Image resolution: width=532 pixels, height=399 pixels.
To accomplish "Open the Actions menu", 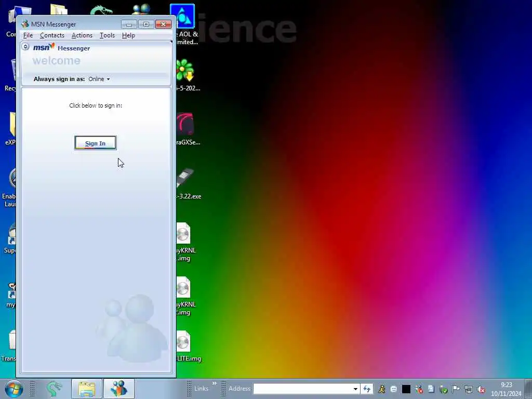I will [x=82, y=35].
